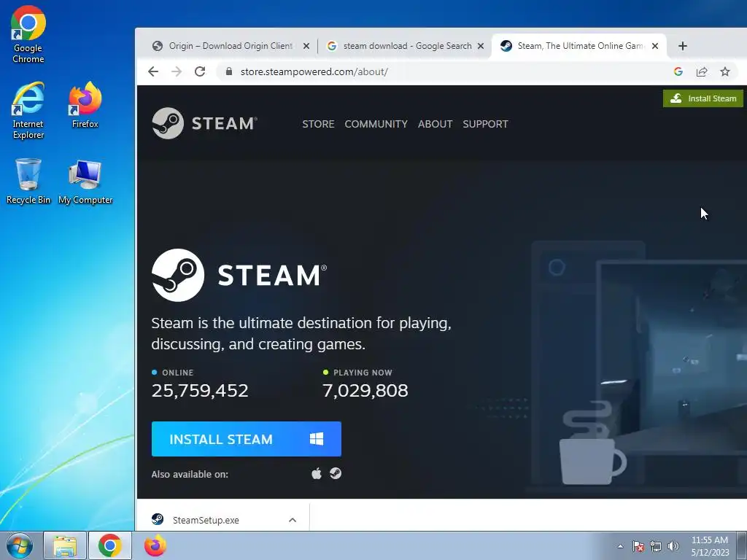Close the Steam tab
This screenshot has height=560, width=747.
tap(655, 46)
